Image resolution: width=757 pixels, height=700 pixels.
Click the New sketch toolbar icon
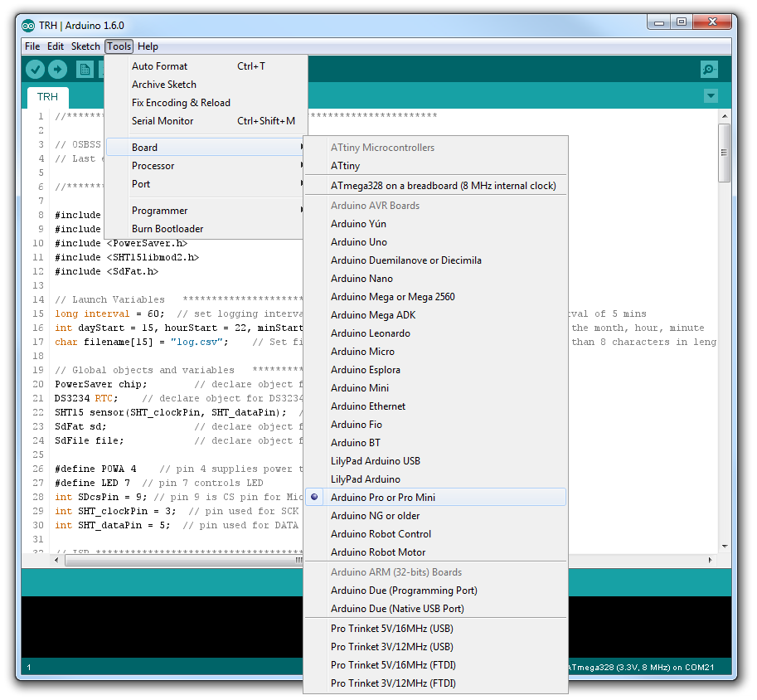[85, 70]
